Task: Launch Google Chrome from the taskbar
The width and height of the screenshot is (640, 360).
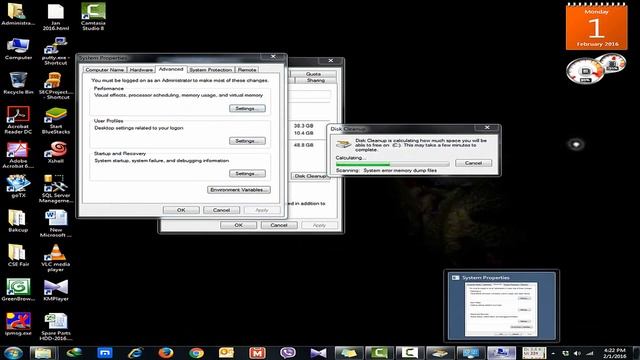Action: tap(196, 353)
